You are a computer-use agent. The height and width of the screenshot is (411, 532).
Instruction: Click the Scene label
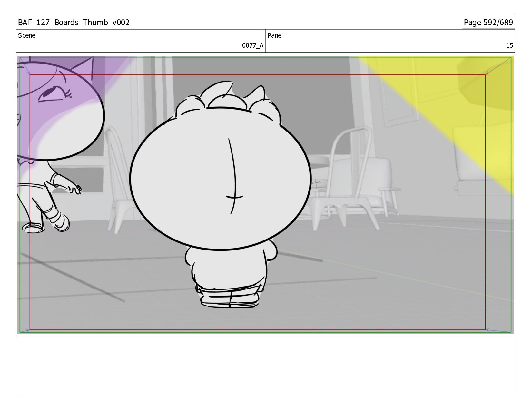pos(27,35)
